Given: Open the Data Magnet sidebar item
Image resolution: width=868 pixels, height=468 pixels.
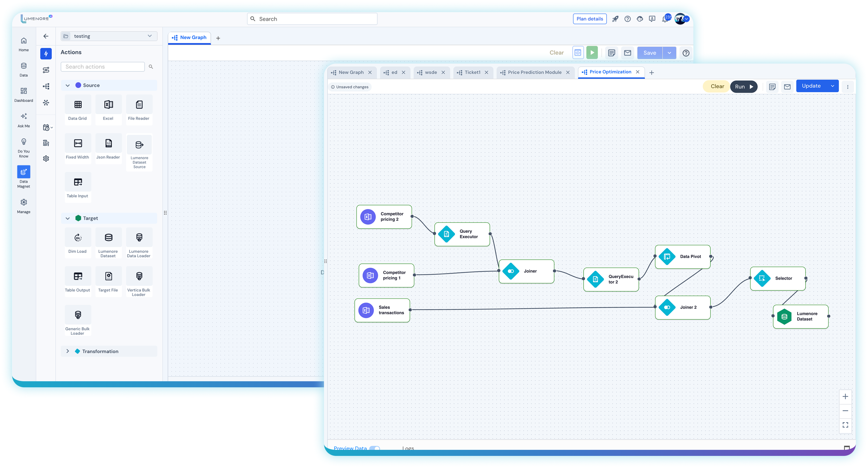Looking at the screenshot, I should (x=23, y=177).
